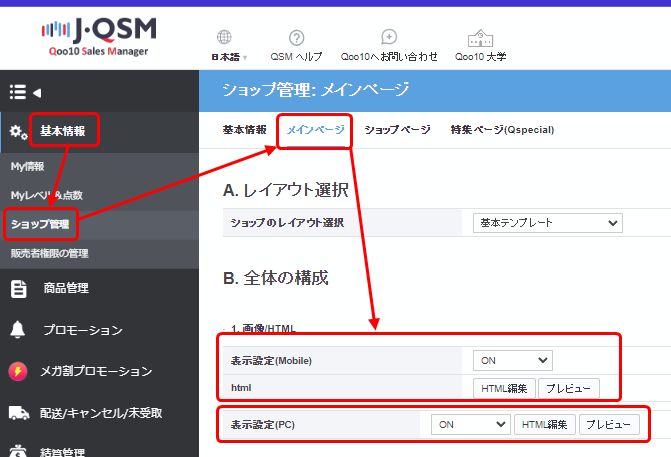Switch to the ショップページ tab

pyautogui.click(x=397, y=130)
